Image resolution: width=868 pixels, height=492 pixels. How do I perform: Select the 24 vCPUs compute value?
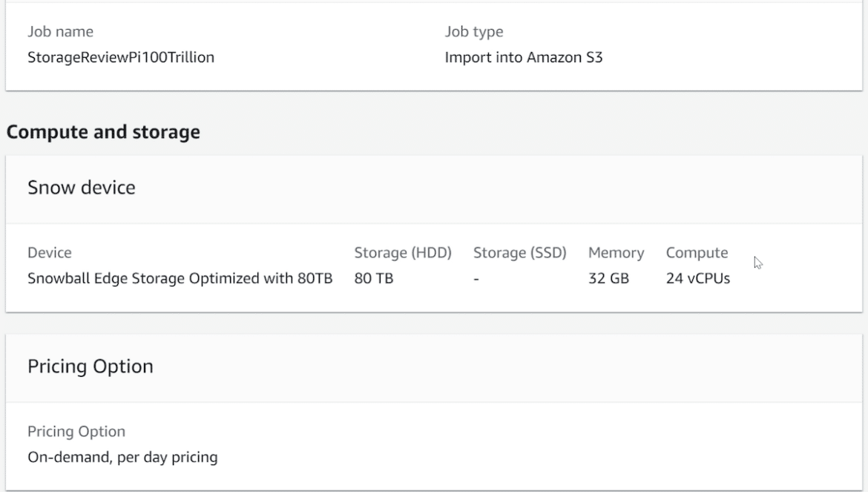point(698,278)
